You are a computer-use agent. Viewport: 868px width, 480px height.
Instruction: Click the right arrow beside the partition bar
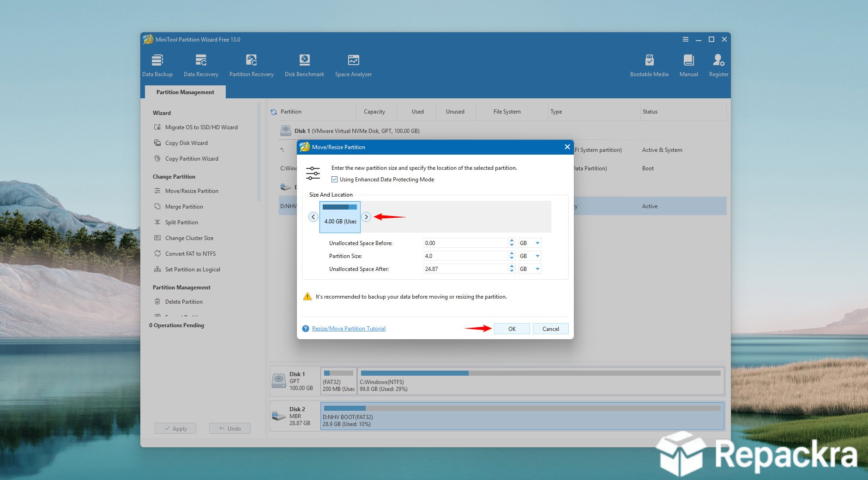point(366,217)
